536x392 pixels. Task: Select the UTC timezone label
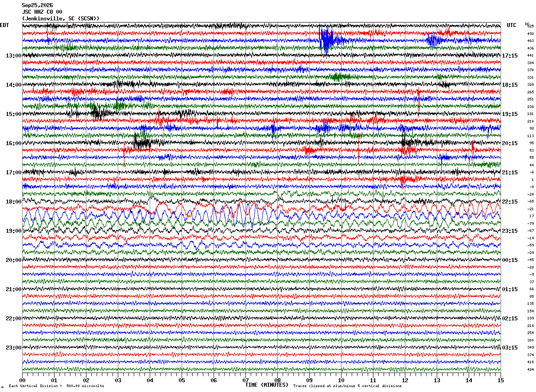pos(512,25)
